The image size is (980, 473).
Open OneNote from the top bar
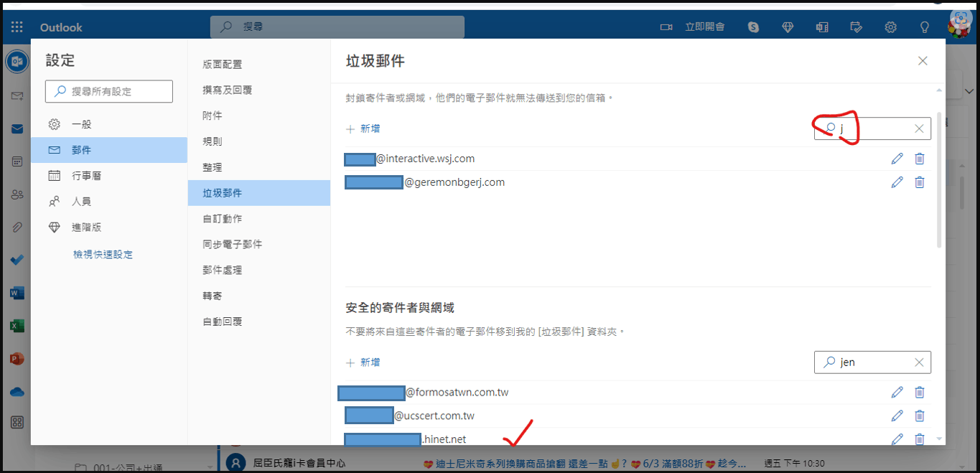pyautogui.click(x=822, y=27)
